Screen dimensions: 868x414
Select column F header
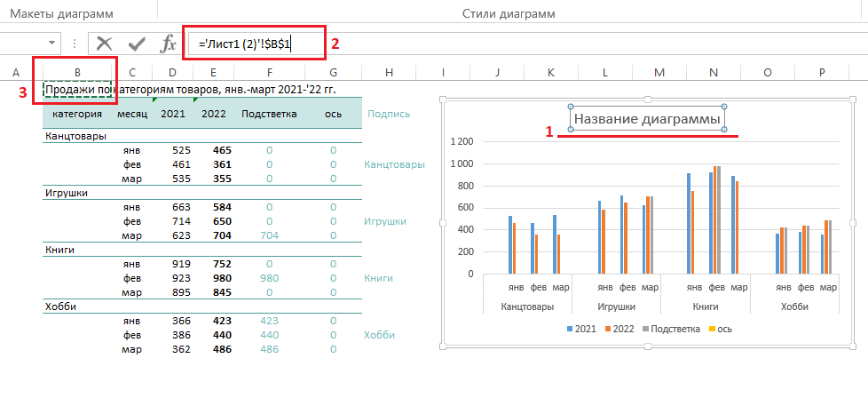point(269,72)
